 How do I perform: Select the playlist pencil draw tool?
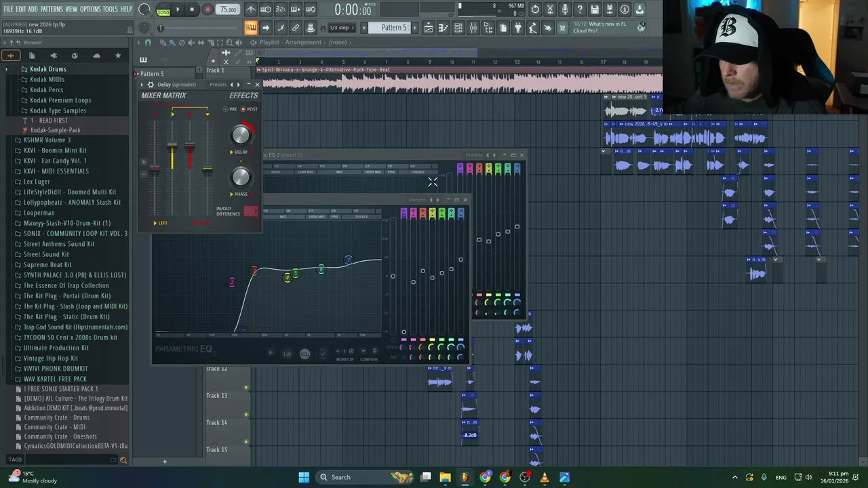[163, 42]
